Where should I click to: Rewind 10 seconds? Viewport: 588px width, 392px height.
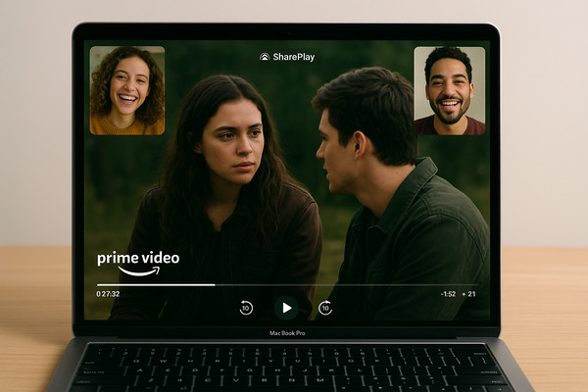point(246,308)
